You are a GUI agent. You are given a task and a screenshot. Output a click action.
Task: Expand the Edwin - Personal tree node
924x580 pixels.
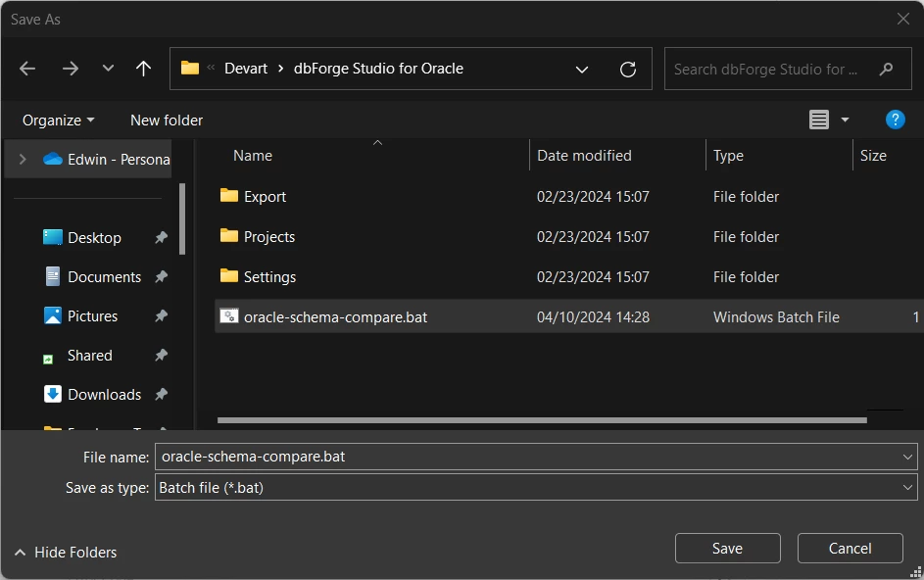pyautogui.click(x=23, y=159)
